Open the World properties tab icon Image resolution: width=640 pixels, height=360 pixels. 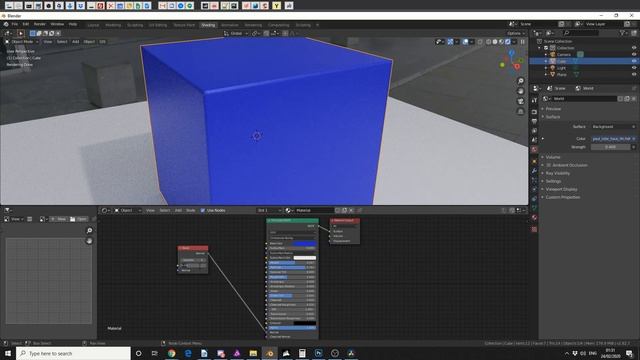534,150
